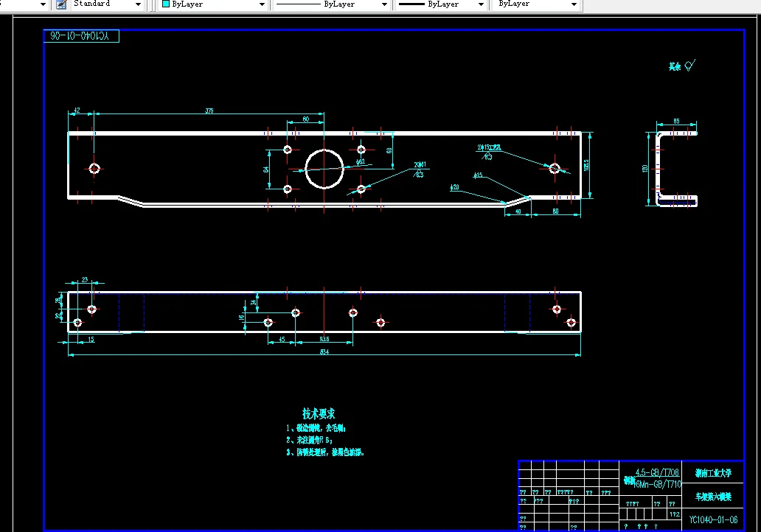Select the third technical requirement line
The height and width of the screenshot is (532, 761).
(325, 452)
